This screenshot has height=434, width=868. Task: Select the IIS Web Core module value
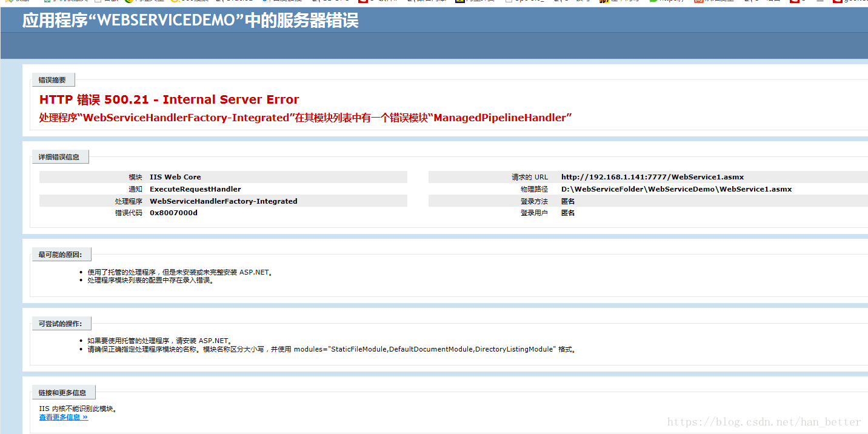click(x=175, y=177)
